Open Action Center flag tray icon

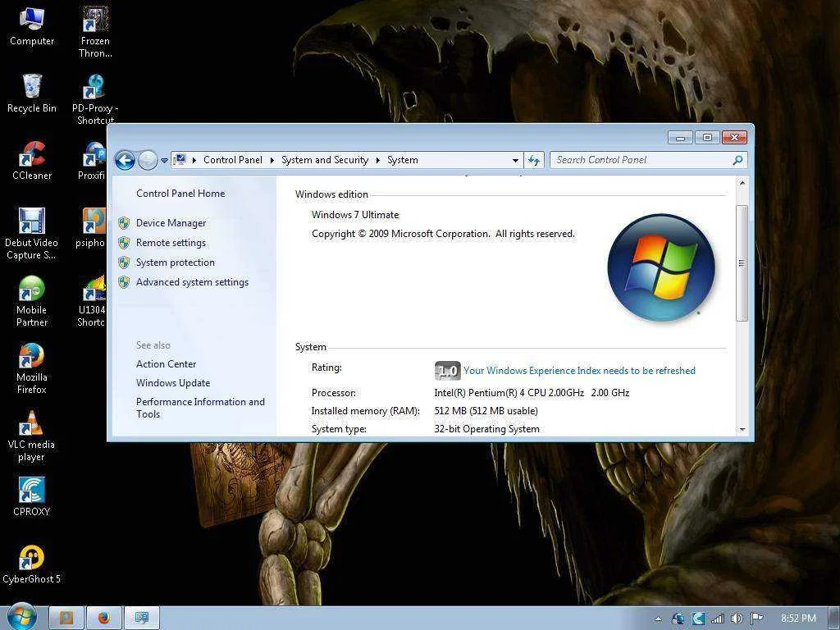pyautogui.click(x=757, y=619)
